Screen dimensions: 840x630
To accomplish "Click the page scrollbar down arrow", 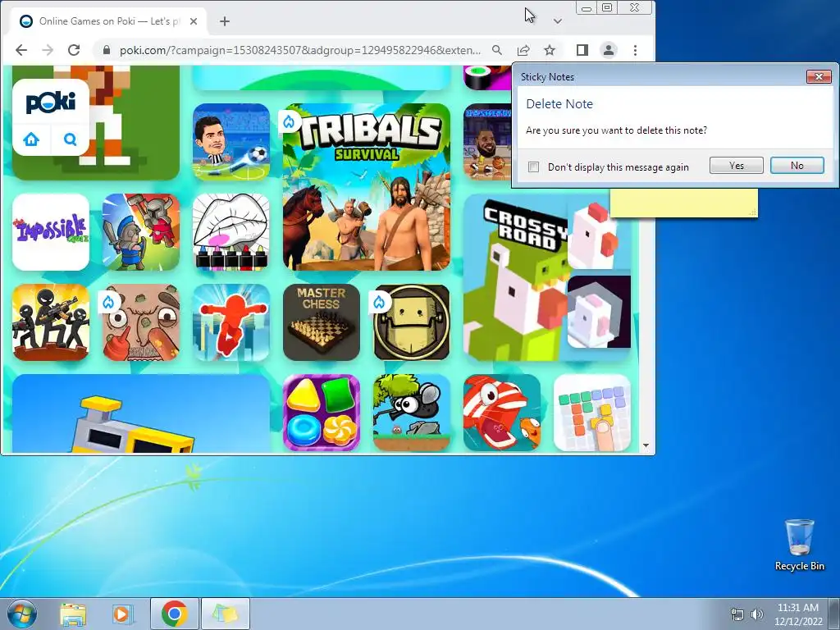I will click(646, 445).
